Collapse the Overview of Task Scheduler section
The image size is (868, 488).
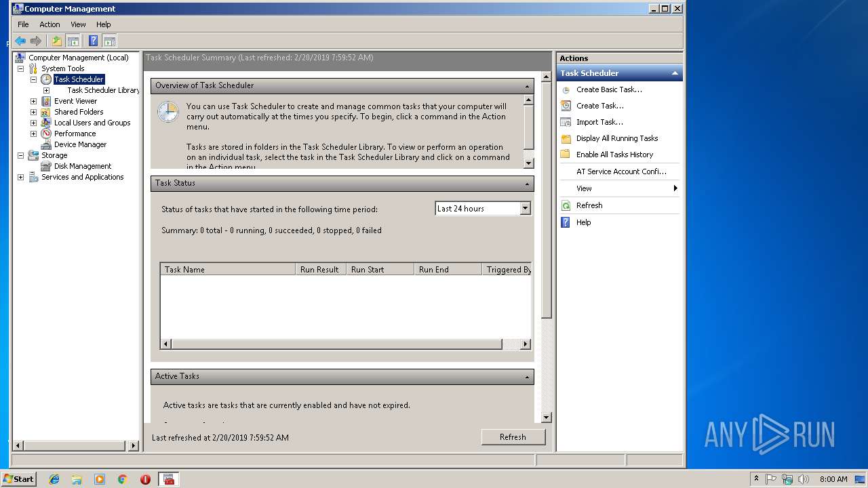[x=527, y=86]
